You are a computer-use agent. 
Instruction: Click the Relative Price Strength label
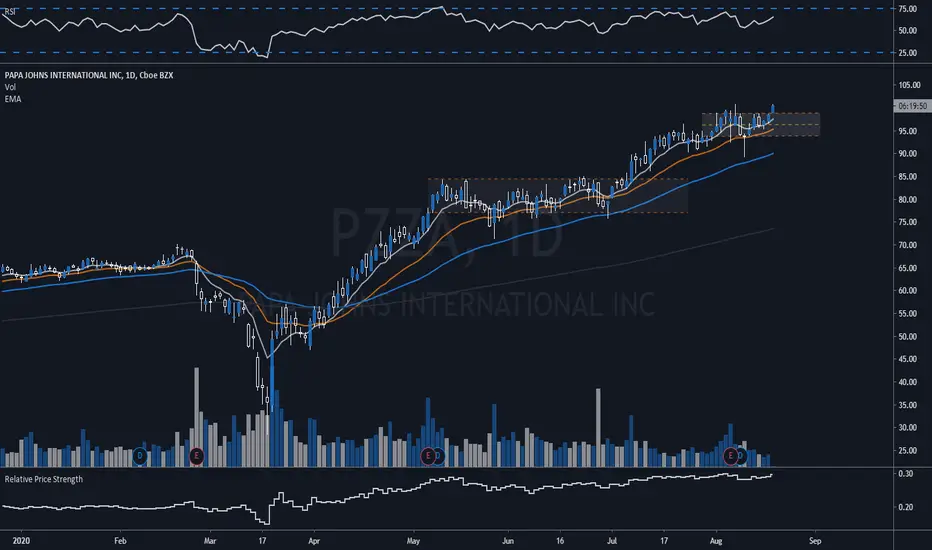(44, 479)
